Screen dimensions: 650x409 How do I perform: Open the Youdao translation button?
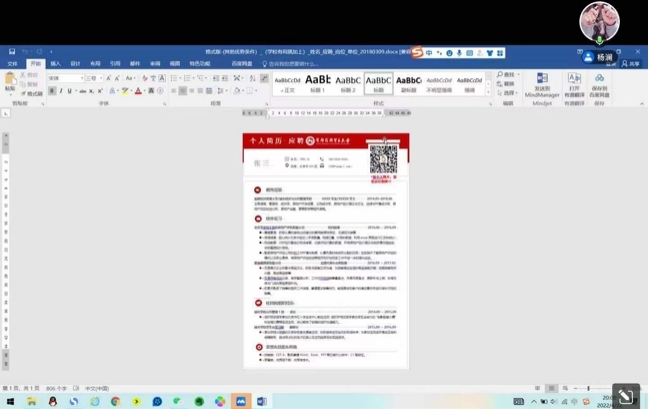(574, 84)
